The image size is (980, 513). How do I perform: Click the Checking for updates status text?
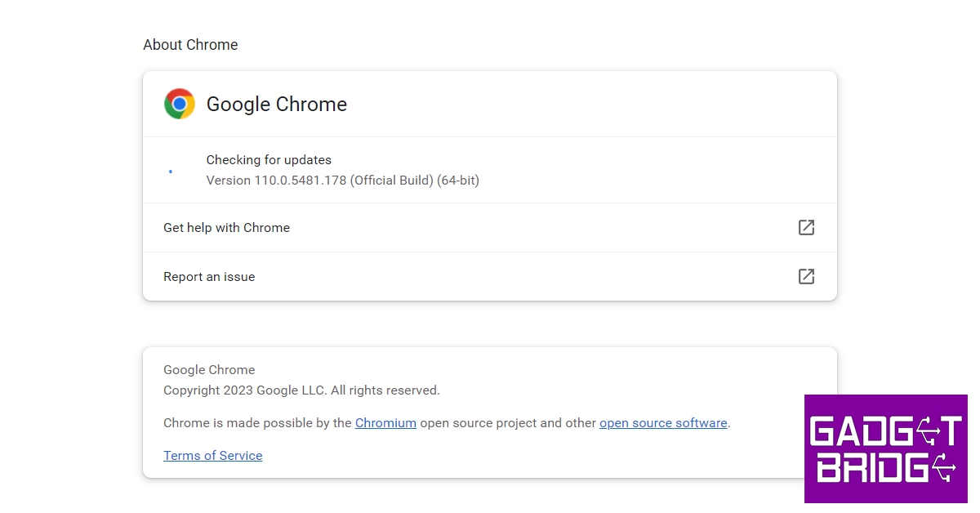(x=269, y=160)
